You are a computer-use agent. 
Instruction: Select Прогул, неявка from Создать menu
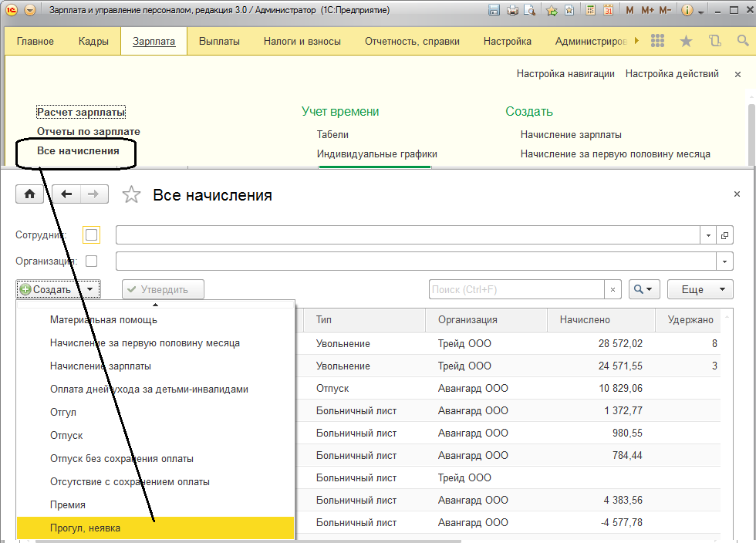pos(85,528)
